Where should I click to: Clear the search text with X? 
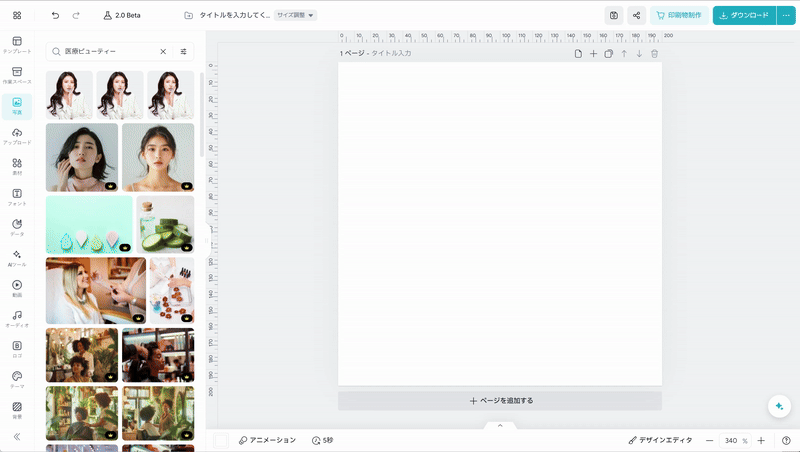(164, 51)
